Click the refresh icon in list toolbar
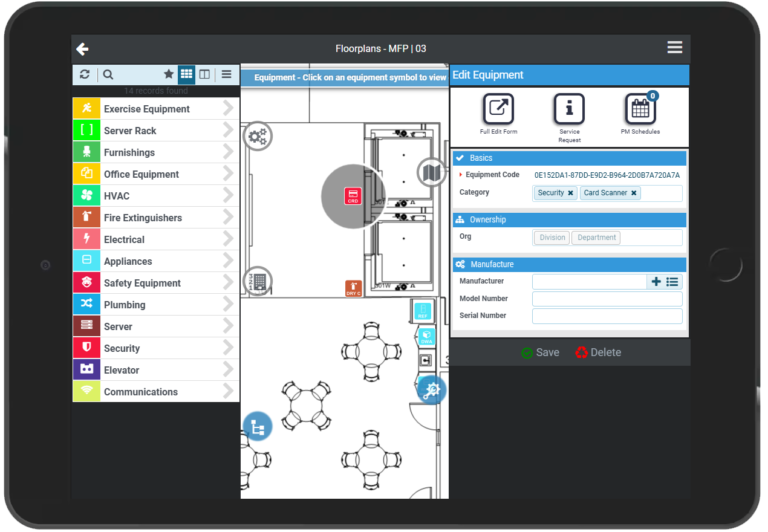 (85, 74)
